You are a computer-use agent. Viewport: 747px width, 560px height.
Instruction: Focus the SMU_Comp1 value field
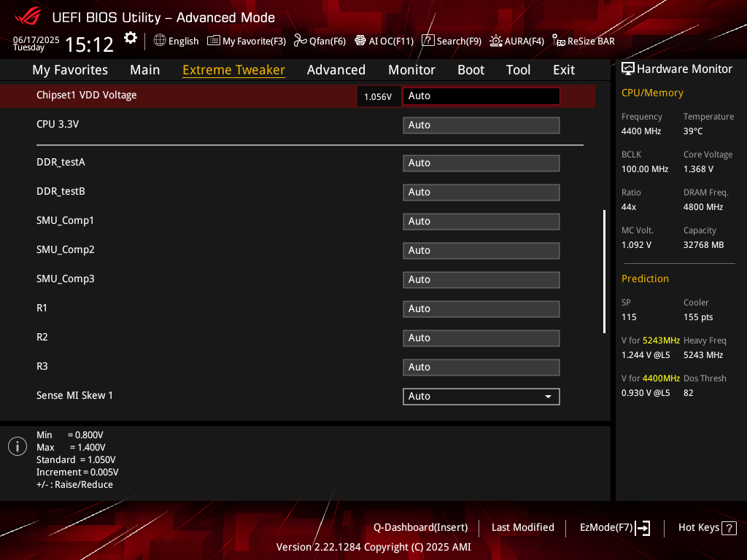click(x=481, y=222)
